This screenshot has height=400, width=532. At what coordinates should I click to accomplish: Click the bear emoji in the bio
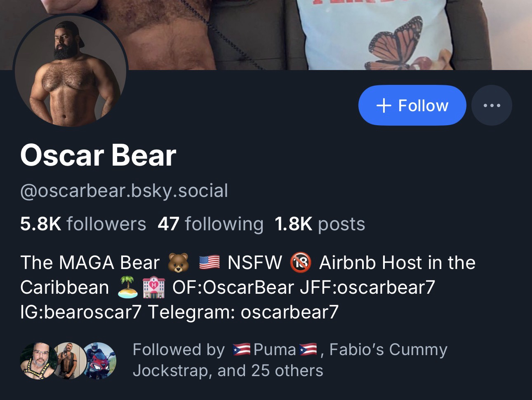[x=178, y=263]
